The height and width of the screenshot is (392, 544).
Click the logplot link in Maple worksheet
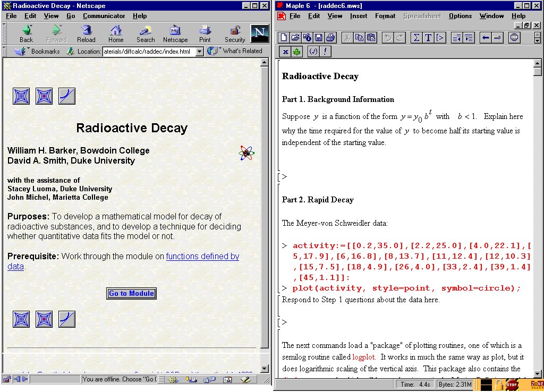coord(363,357)
